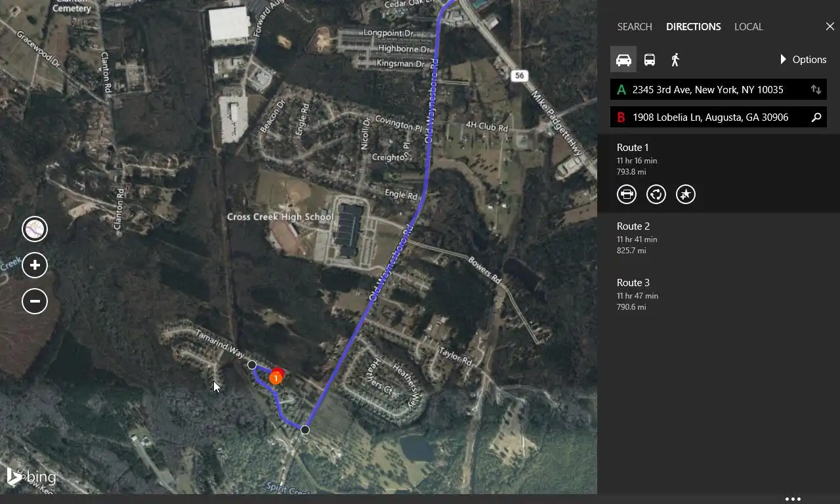Click the destination search magnifier icon
The height and width of the screenshot is (504, 840).
pos(816,117)
